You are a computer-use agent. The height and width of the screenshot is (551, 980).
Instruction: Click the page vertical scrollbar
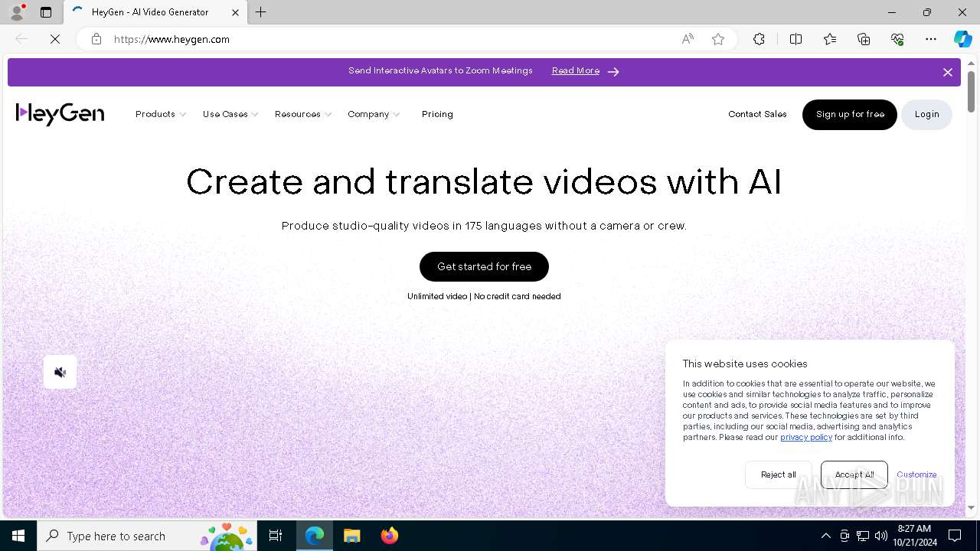click(971, 92)
